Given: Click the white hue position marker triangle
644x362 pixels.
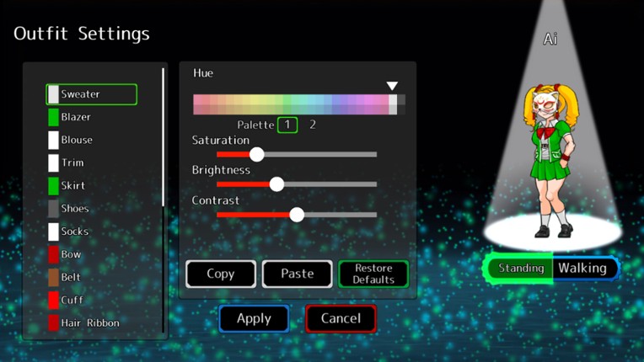Looking at the screenshot, I should 392,86.
